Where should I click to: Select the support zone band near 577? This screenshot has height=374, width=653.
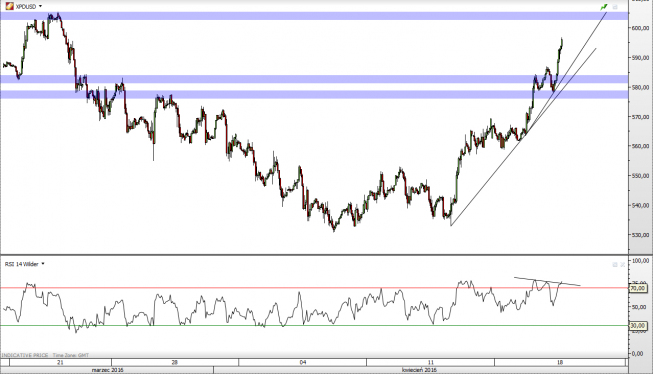click(314, 95)
